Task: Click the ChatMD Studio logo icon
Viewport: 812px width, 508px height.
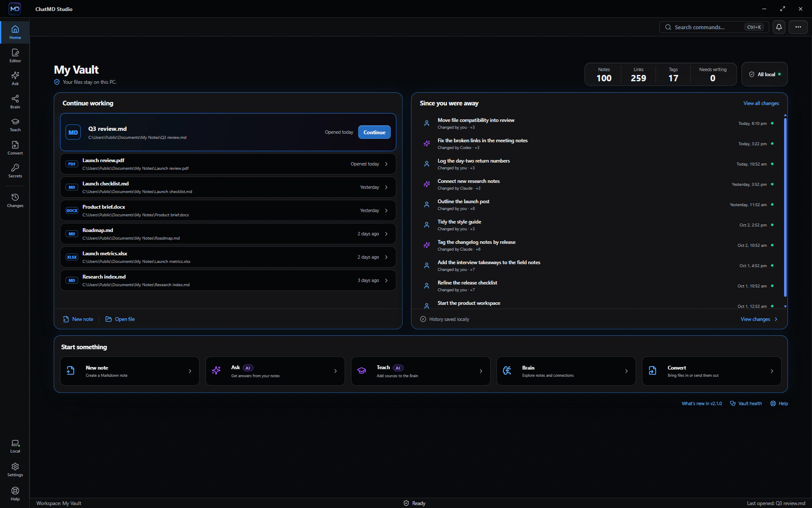Action: point(15,9)
